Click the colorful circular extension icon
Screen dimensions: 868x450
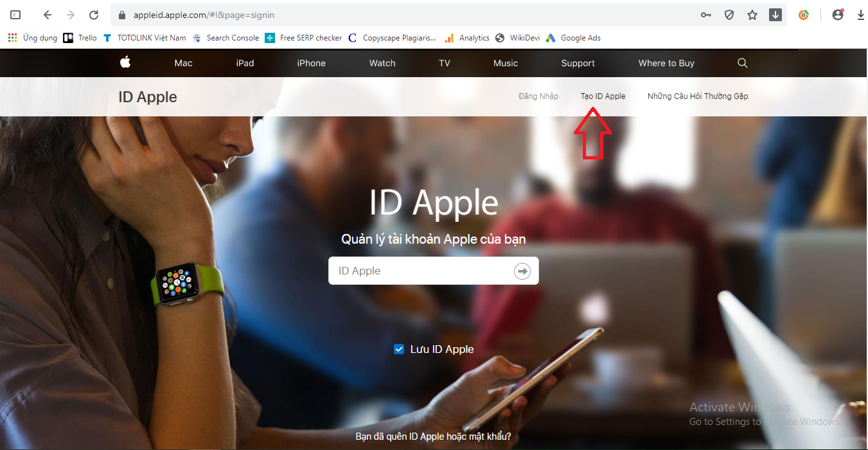click(804, 15)
